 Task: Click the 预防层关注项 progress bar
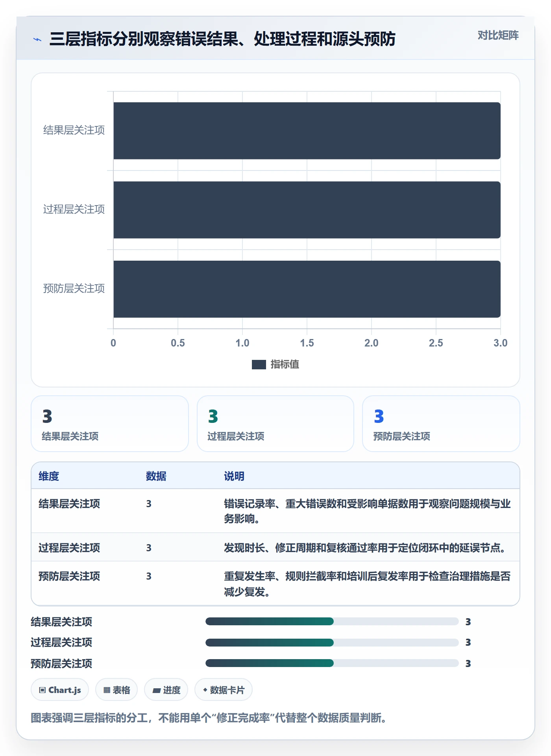(x=332, y=663)
